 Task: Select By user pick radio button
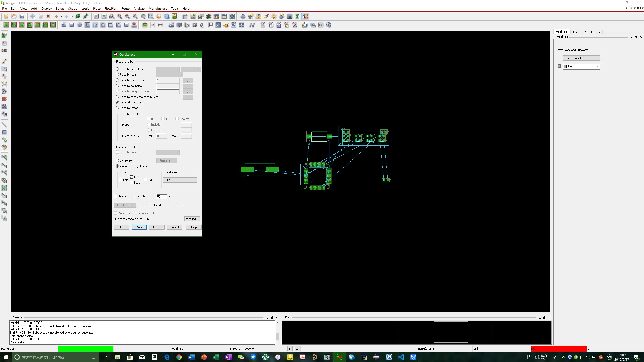tap(117, 160)
